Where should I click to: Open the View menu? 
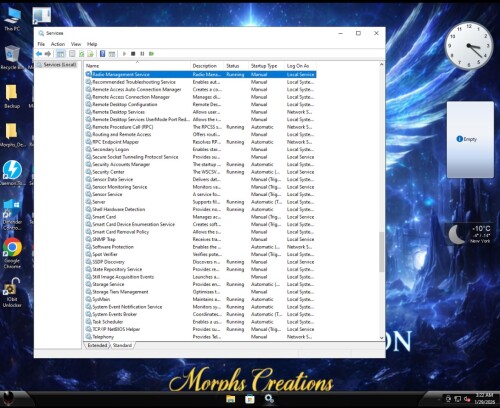pos(76,44)
